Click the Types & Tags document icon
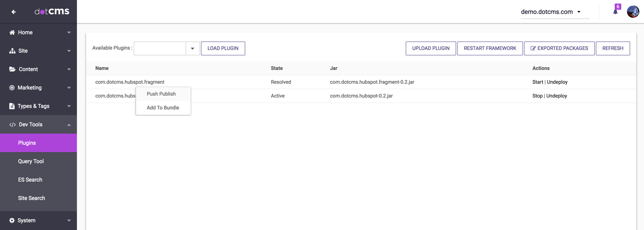This screenshot has width=644, height=230. [12, 106]
